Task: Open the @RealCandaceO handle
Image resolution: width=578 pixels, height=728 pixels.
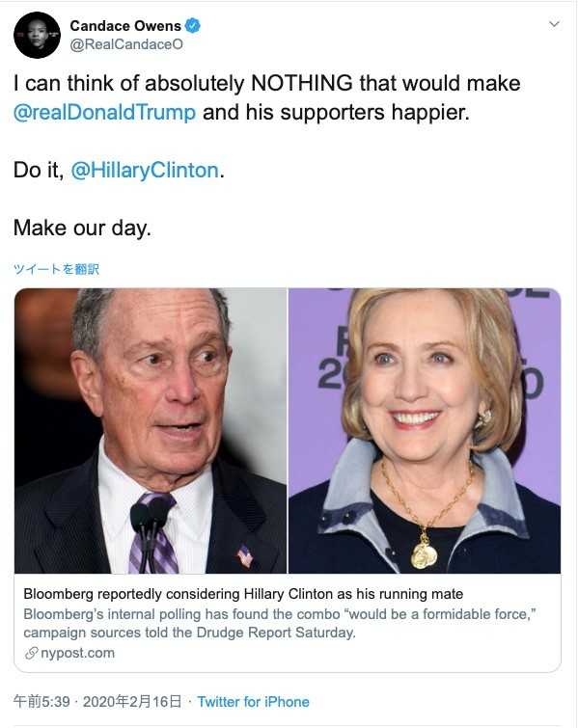Action: click(x=126, y=44)
